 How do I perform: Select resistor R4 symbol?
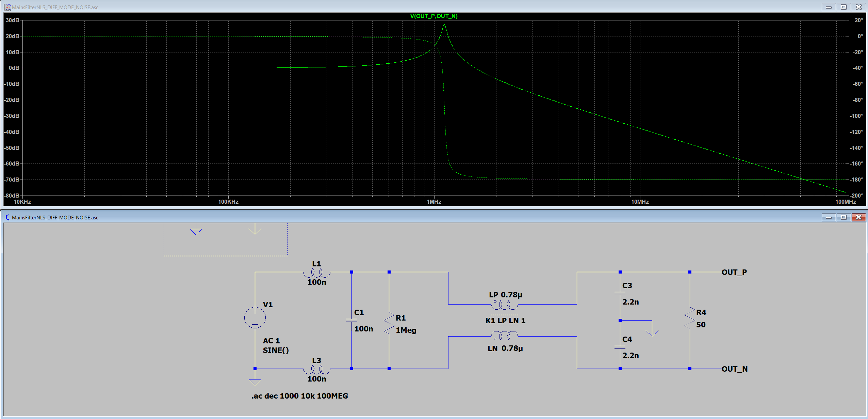(x=690, y=318)
